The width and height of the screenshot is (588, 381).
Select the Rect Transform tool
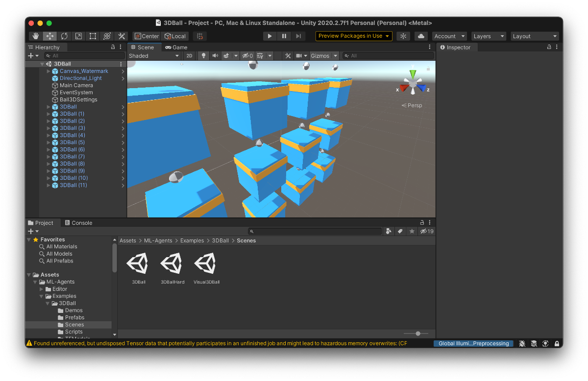tap(93, 36)
